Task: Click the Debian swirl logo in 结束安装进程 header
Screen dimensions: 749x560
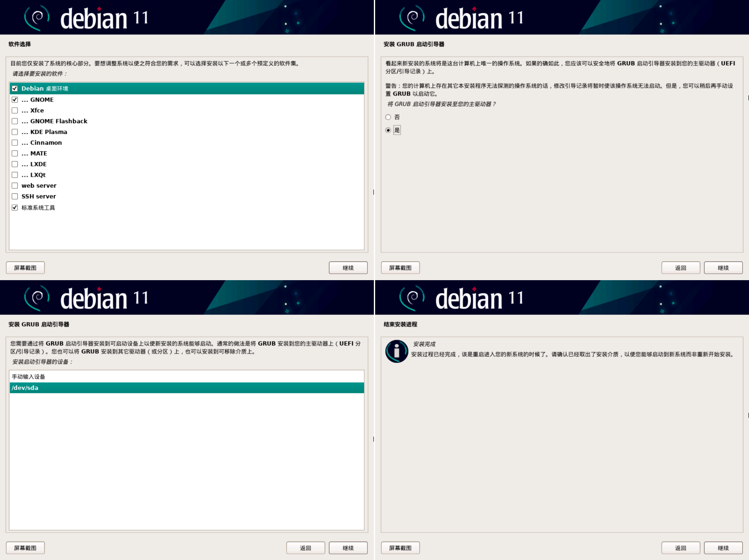Action: coord(412,298)
